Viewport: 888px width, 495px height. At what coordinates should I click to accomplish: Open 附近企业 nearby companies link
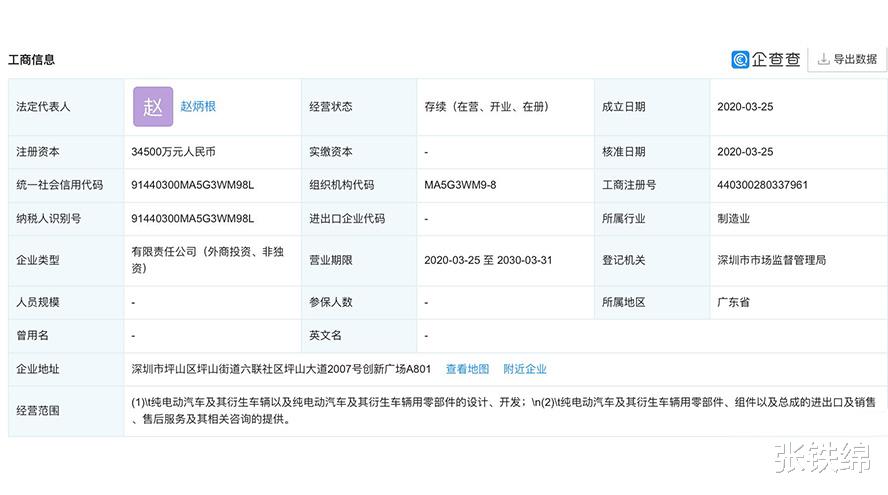click(524, 369)
